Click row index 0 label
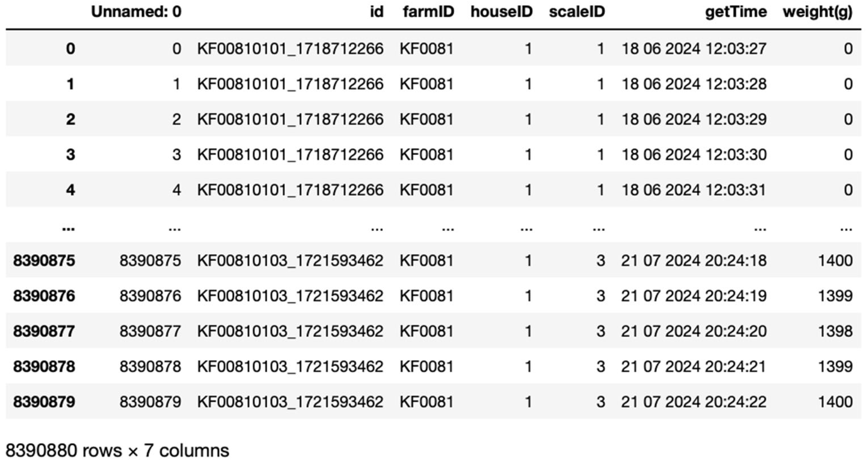Viewport: 868px width, 465px height. pos(70,48)
